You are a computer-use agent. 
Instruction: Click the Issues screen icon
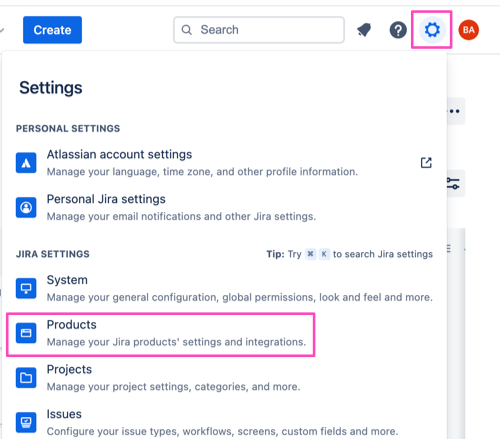(x=26, y=422)
